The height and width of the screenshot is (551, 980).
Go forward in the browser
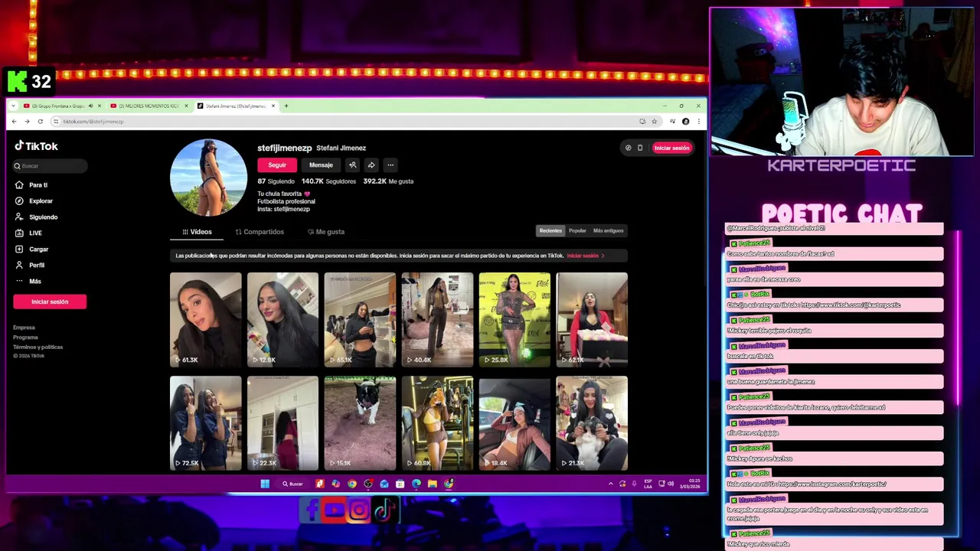pyautogui.click(x=27, y=122)
